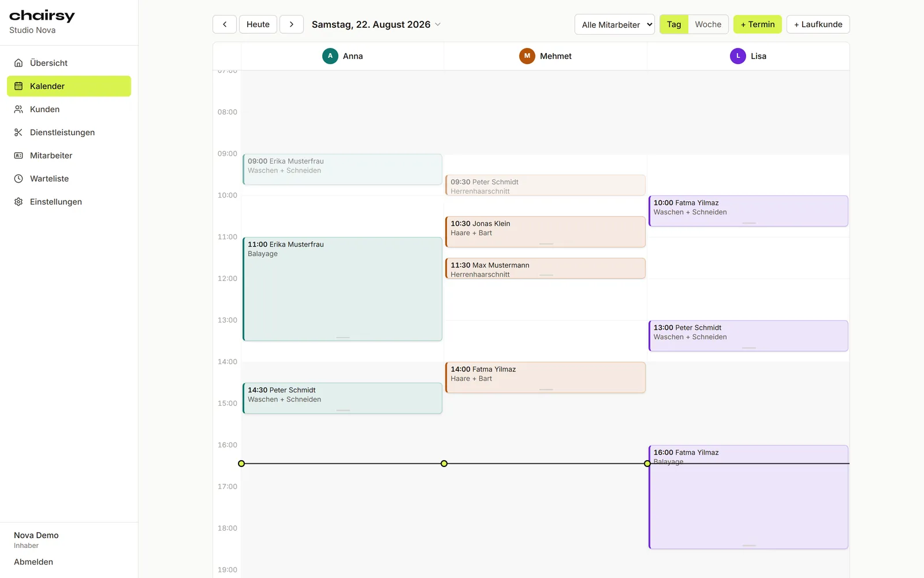Open the 11:00 Erika Musterfrau Balayage appointment
Image resolution: width=924 pixels, height=578 pixels.
click(x=342, y=289)
